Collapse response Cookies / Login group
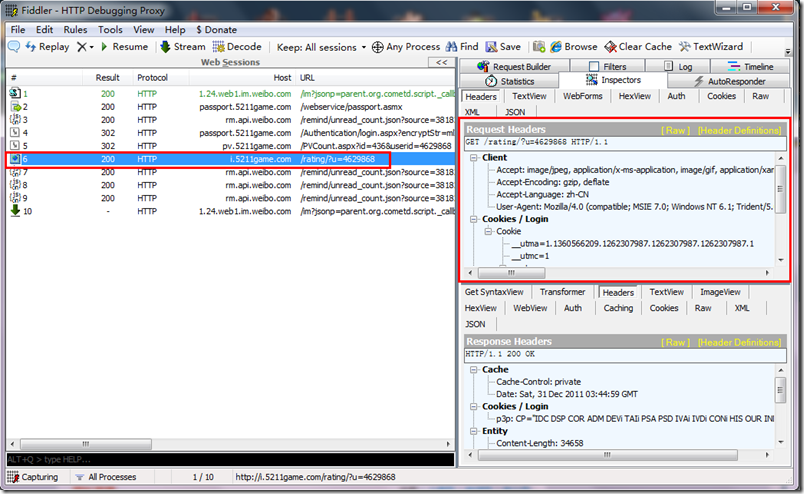Screen dimensions: 804x494 coord(474,407)
